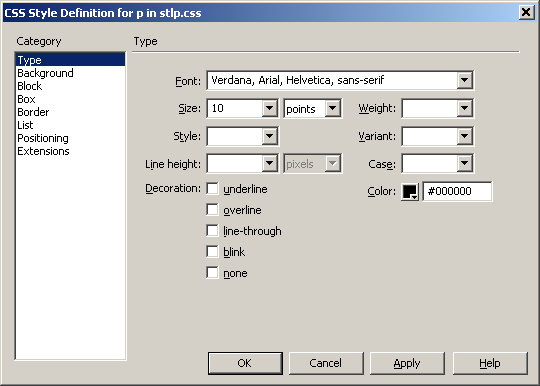Expand the Font family dropdown
The width and height of the screenshot is (540, 386).
[x=464, y=80]
